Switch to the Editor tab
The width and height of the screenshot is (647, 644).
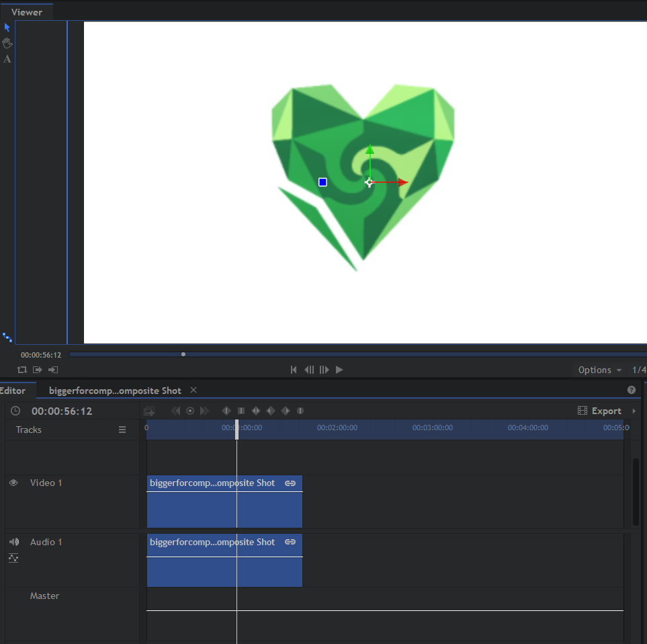click(13, 391)
